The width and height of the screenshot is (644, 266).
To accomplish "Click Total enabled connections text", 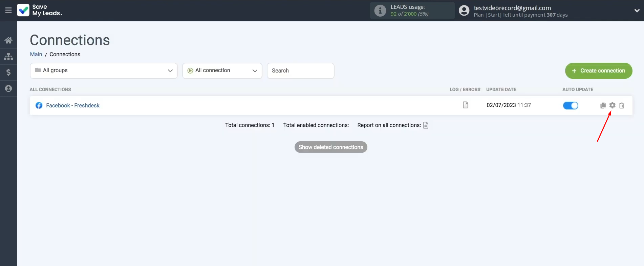I will tap(316, 125).
